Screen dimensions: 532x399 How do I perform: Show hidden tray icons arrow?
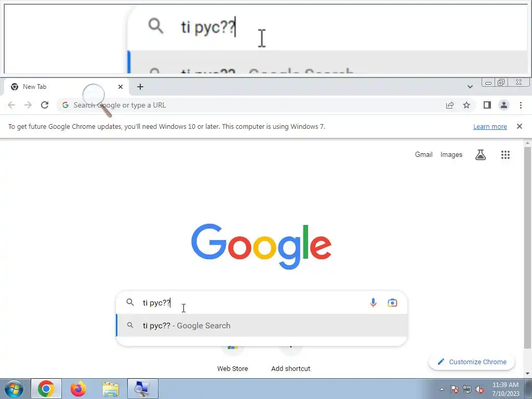coord(442,389)
